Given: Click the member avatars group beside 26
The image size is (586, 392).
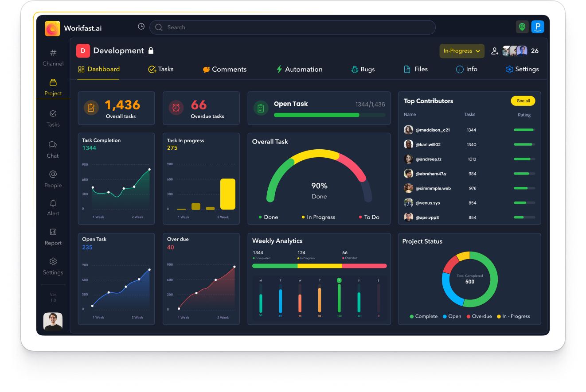Looking at the screenshot, I should click(x=515, y=51).
